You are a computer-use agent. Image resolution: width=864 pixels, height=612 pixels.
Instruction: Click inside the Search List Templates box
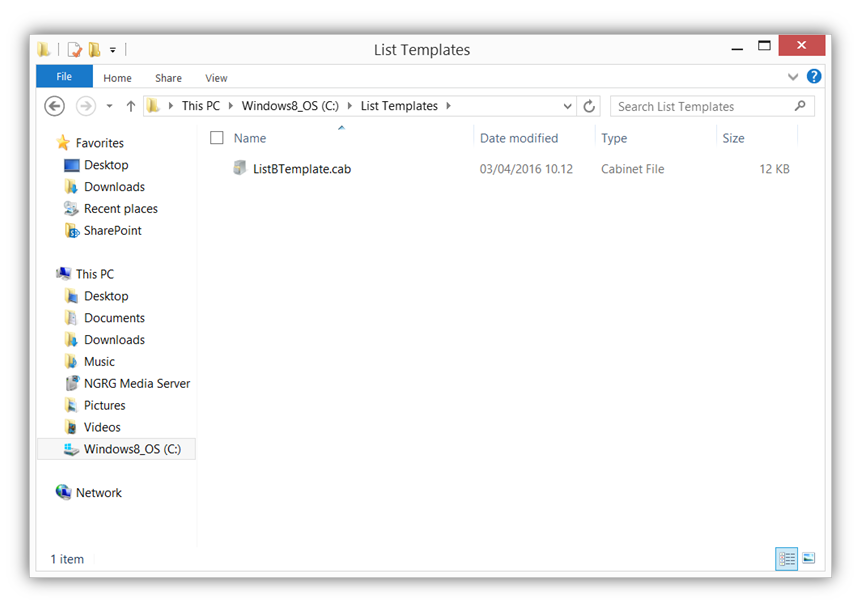[x=700, y=106]
